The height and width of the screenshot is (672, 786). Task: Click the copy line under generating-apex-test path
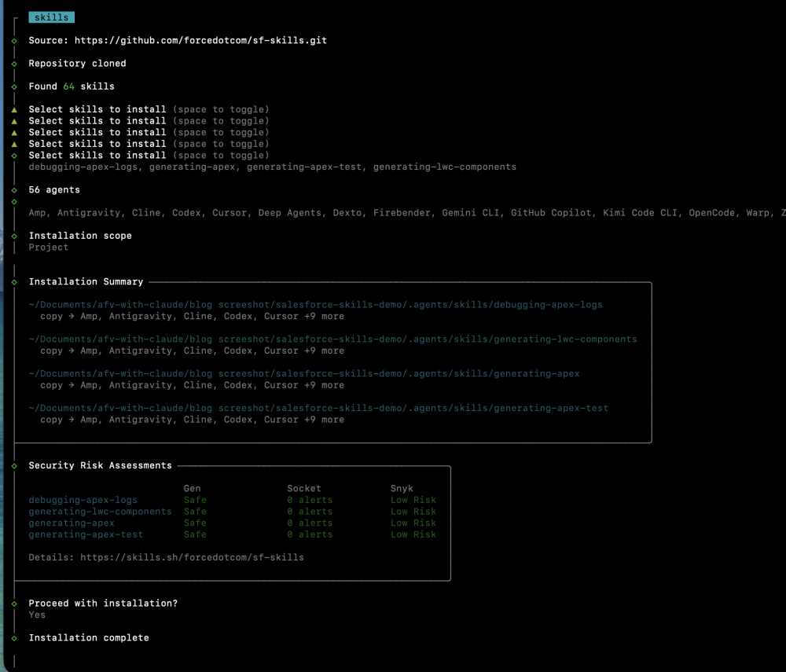coord(192,420)
